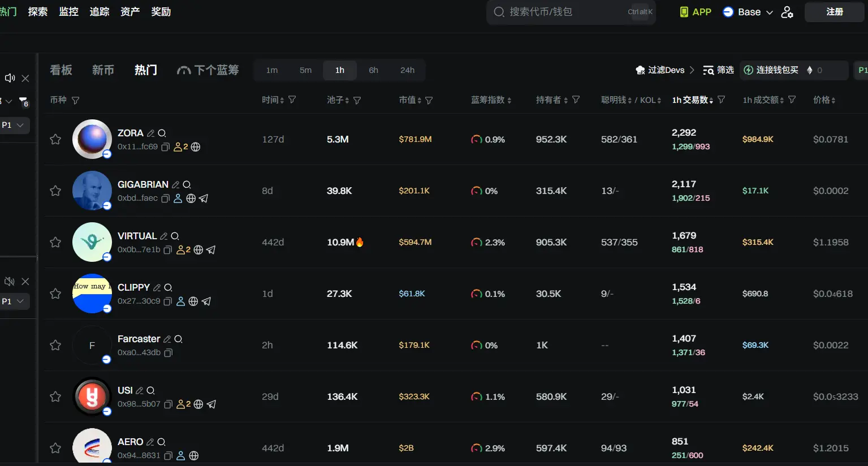Copy Farcaster contract address
Viewport: 868px width, 466px height.
(x=169, y=353)
